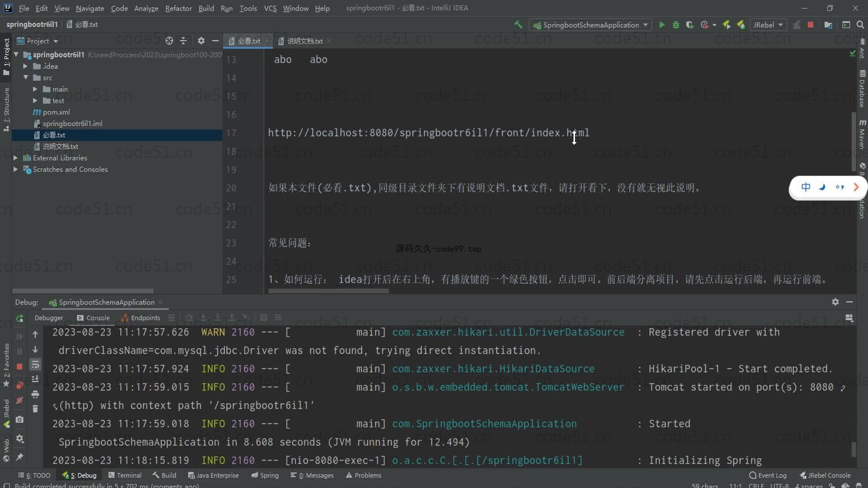
Task: Click the console vertical scrollbar thumb
Action: [x=854, y=449]
